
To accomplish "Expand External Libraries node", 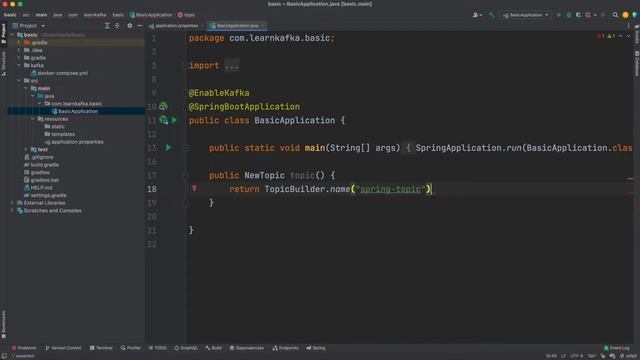I will pyautogui.click(x=12, y=203).
